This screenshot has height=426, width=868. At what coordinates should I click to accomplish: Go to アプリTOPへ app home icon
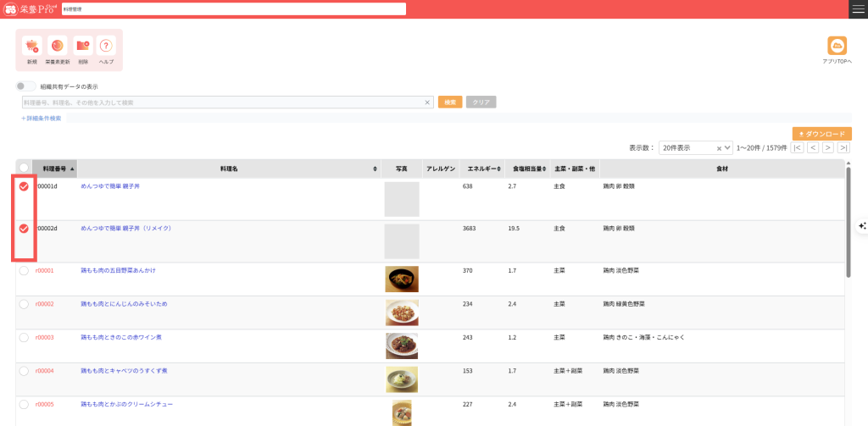pos(837,47)
